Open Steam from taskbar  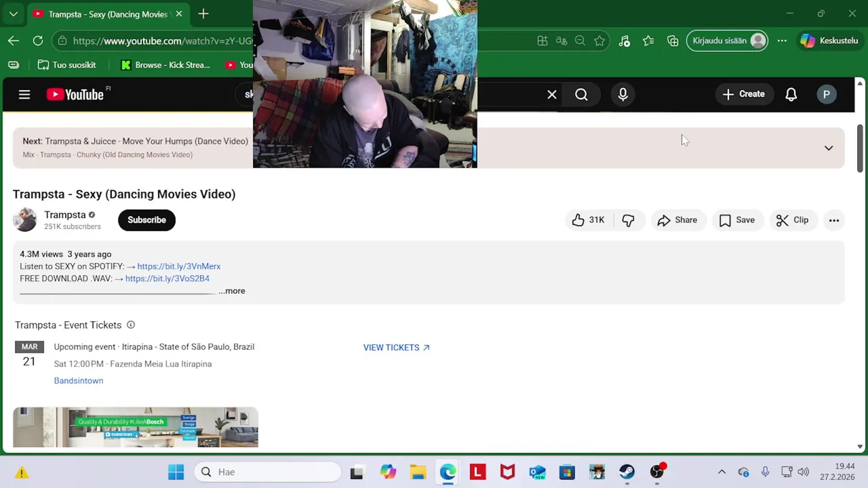coord(627,472)
